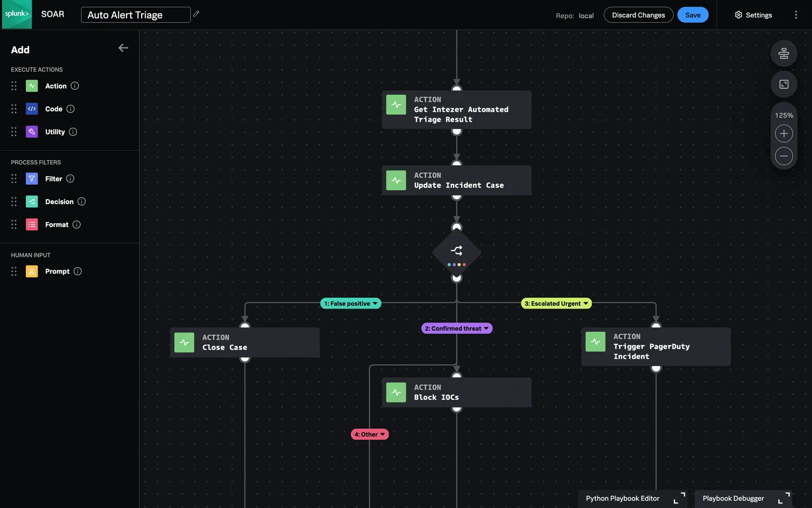Image resolution: width=812 pixels, height=508 pixels.
Task: Select the Trigger PagerDuty Incident block
Action: coord(656,346)
